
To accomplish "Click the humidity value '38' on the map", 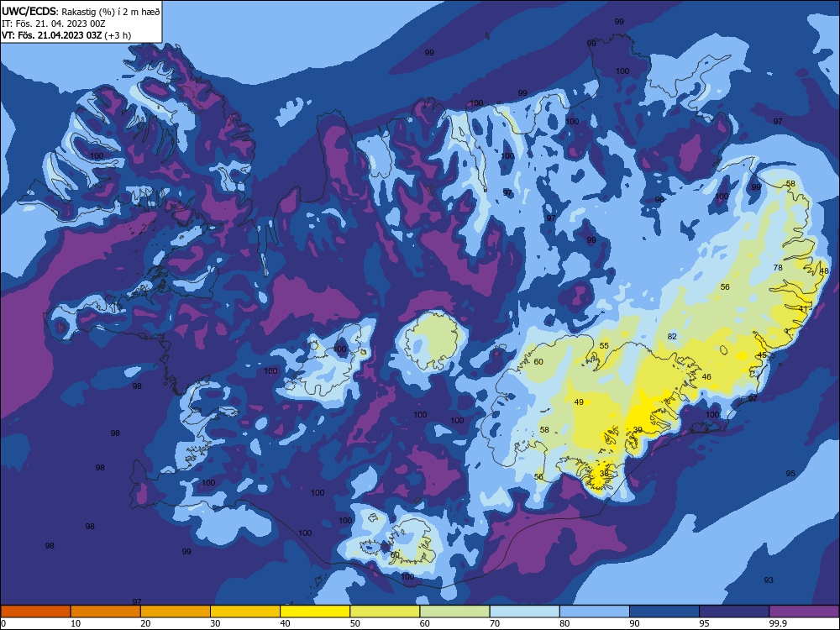I will (604, 474).
